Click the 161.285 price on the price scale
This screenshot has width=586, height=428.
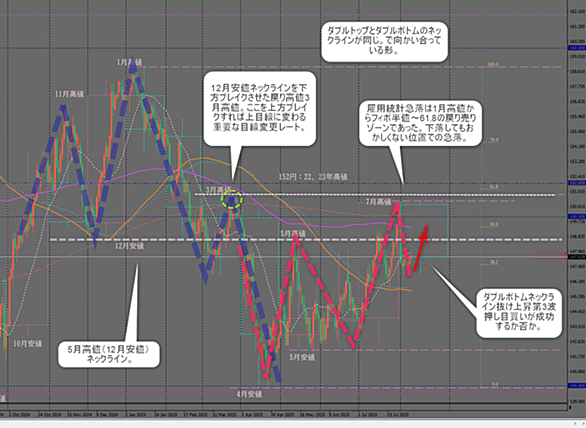pos(577,27)
